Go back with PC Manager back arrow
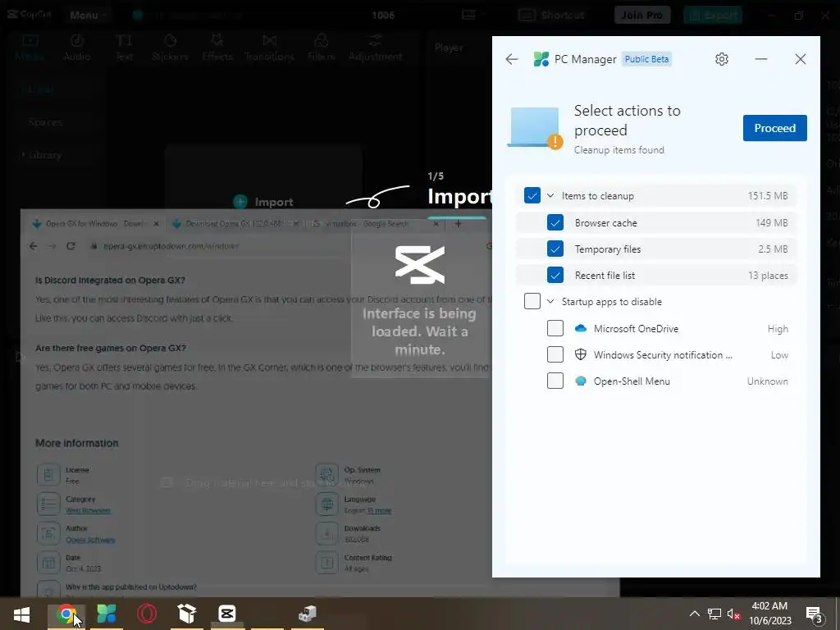 (512, 59)
